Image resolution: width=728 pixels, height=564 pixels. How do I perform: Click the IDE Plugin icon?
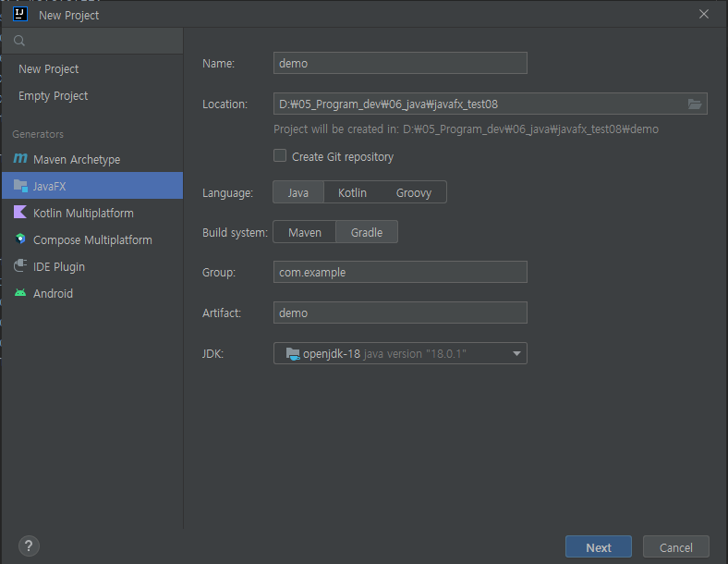coord(20,265)
